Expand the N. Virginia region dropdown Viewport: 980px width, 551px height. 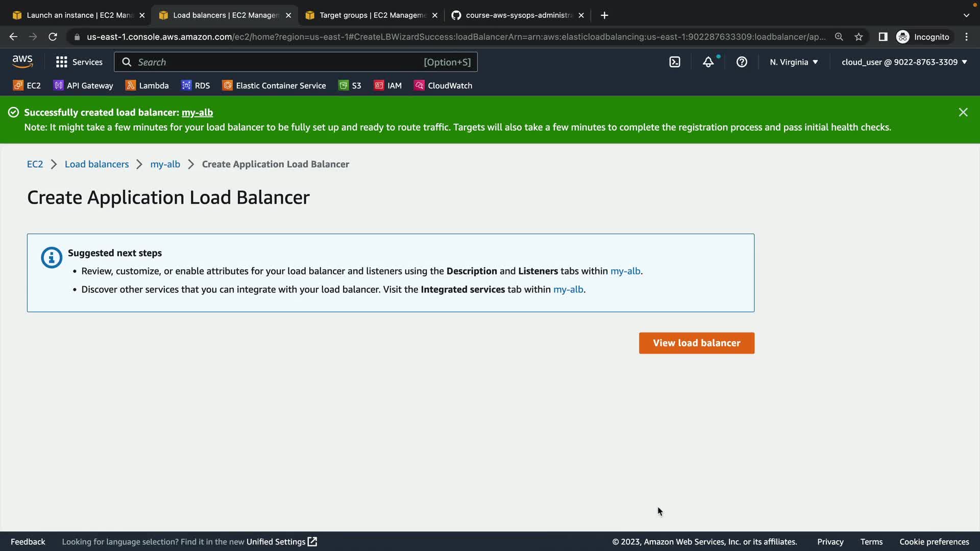pyautogui.click(x=794, y=62)
